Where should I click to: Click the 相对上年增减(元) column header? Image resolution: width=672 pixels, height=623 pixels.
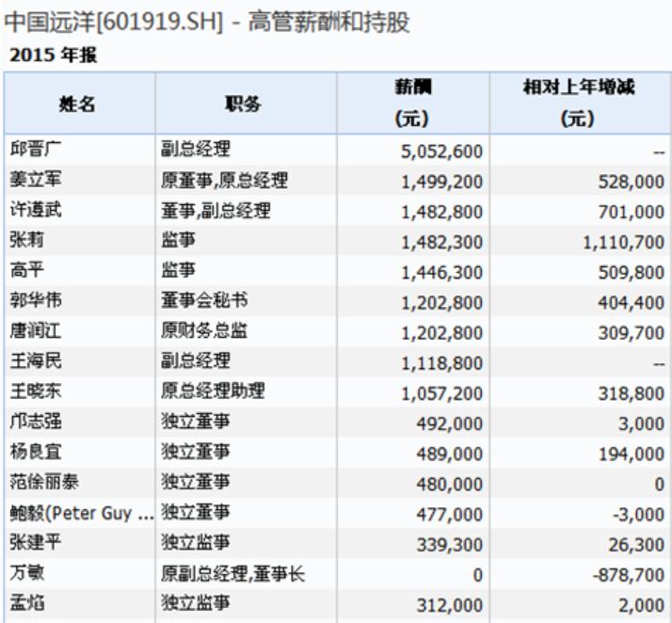pos(579,103)
